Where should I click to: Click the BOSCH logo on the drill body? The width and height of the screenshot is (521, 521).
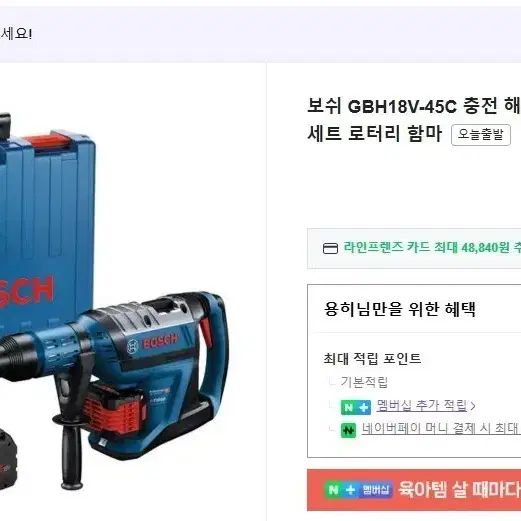153,343
